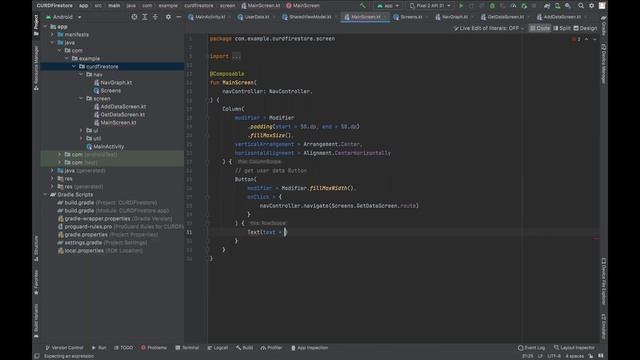The image size is (640, 360).
Task: Click the 4 spaces indent setting
Action: point(574,356)
